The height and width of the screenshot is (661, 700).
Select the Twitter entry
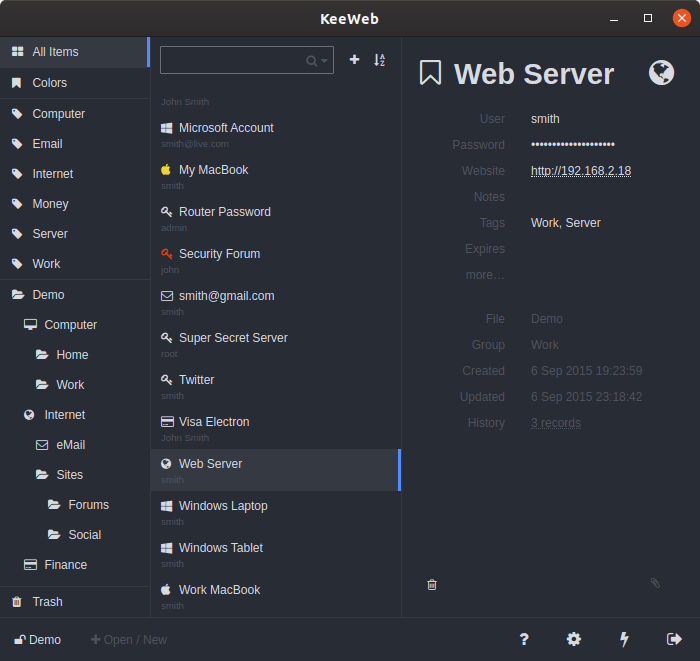click(x=275, y=386)
